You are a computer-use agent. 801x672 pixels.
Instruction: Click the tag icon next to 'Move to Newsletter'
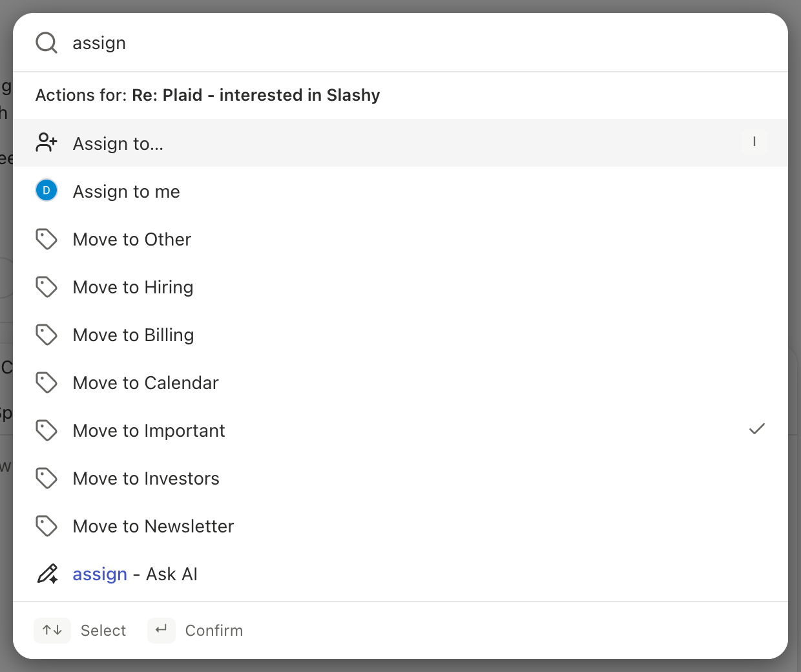(47, 526)
